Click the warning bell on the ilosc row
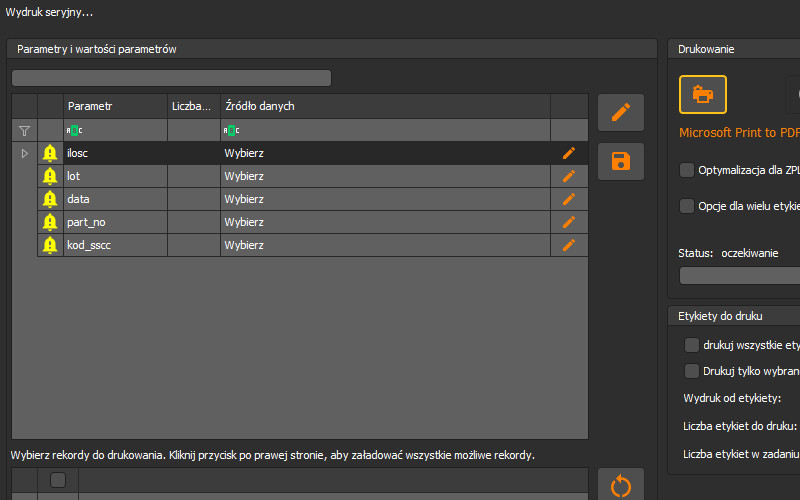800x500 pixels. click(x=50, y=153)
